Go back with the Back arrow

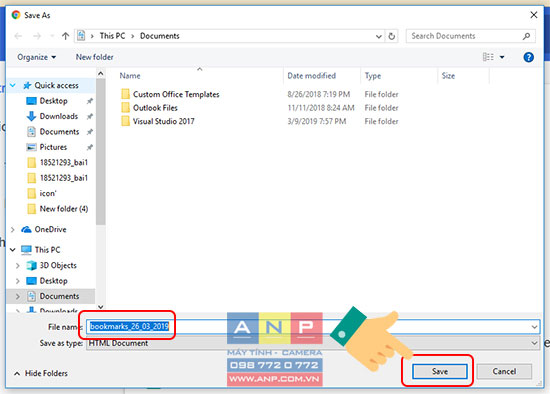(x=18, y=36)
